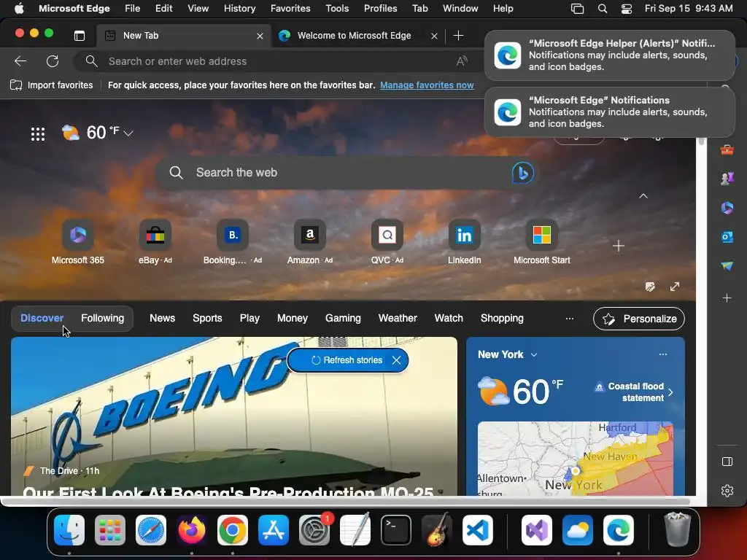Viewport: 747px width, 560px height.
Task: Focus the address bar search field
Action: pos(278,61)
